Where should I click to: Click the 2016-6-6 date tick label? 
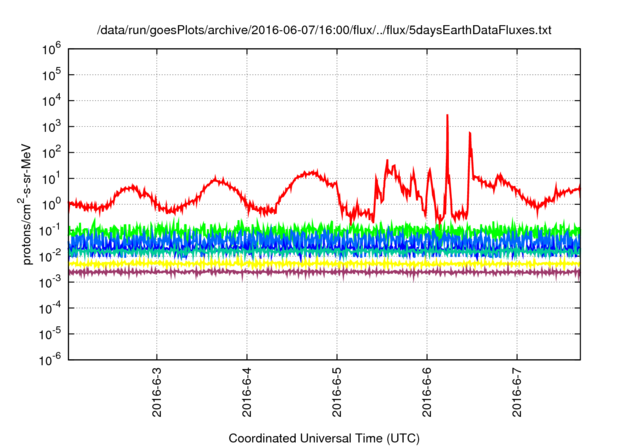[x=427, y=392]
